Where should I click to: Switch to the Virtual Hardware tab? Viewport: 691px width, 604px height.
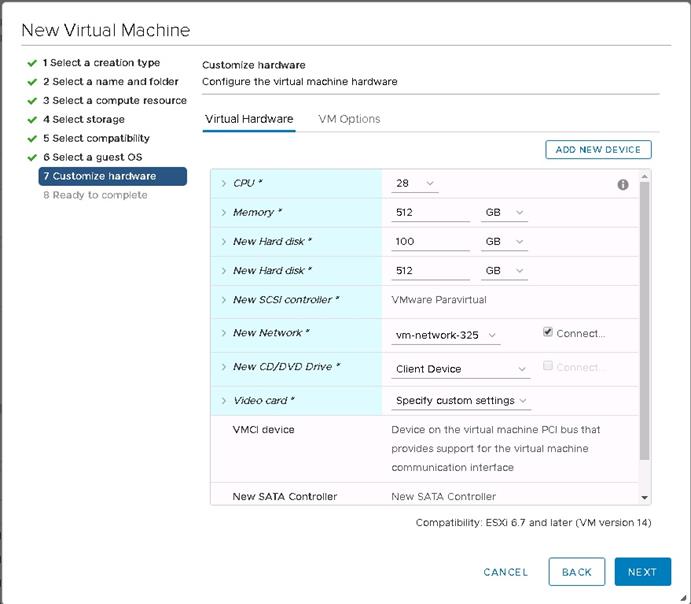249,119
